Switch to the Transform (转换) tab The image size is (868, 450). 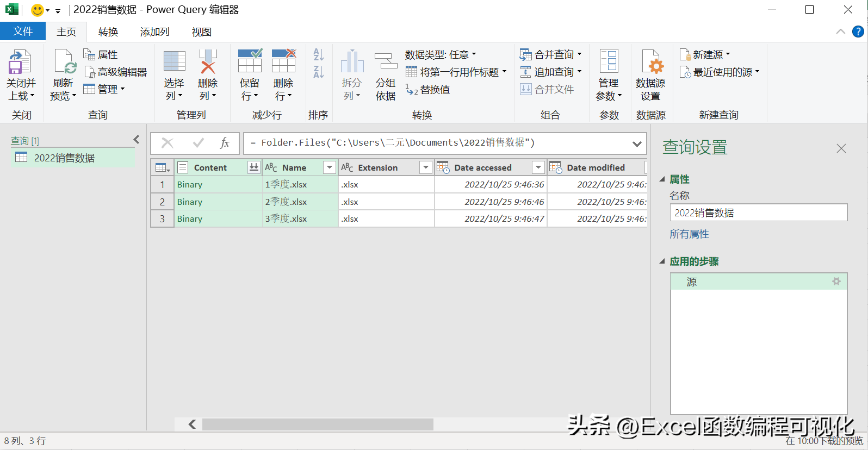pos(108,32)
